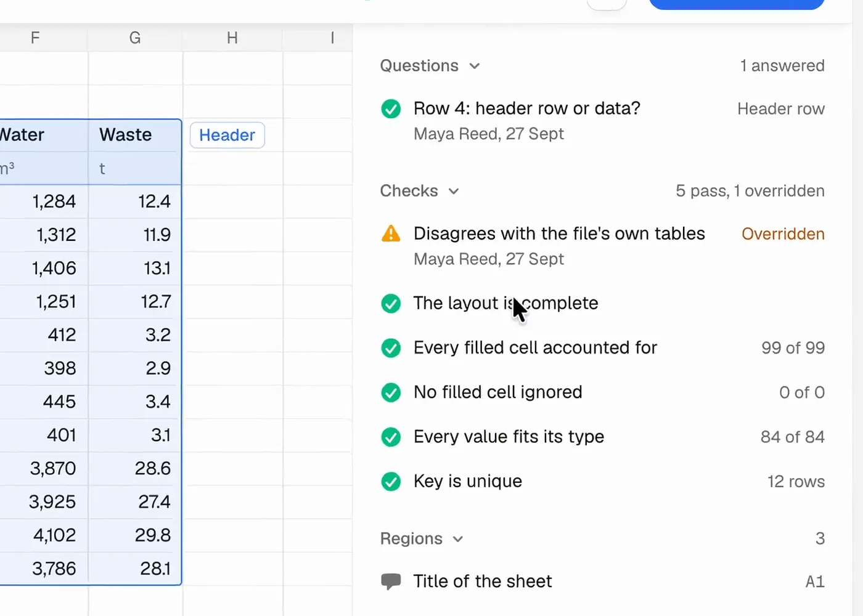Open 'Disagrees with the file's own tables' check
The width and height of the screenshot is (863, 616).
[559, 233]
